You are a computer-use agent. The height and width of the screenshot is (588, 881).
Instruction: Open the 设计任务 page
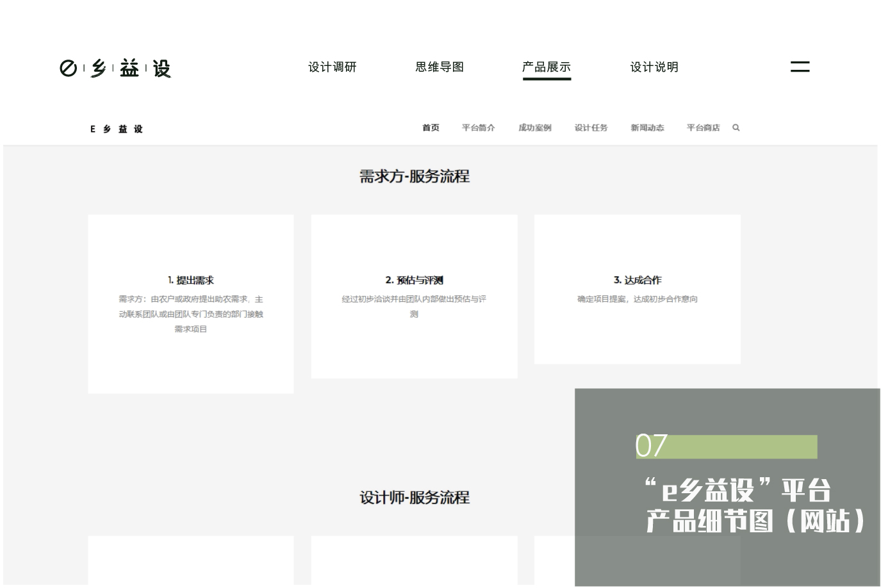(591, 127)
